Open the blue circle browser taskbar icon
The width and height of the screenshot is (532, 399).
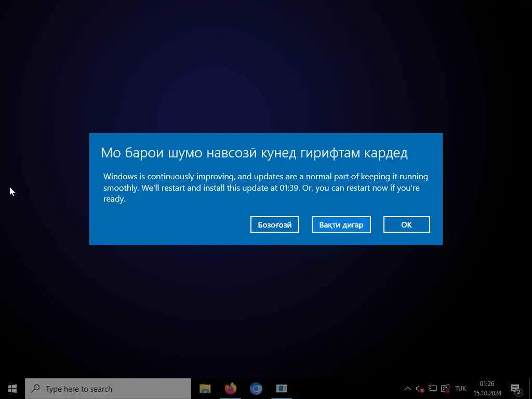(256, 389)
